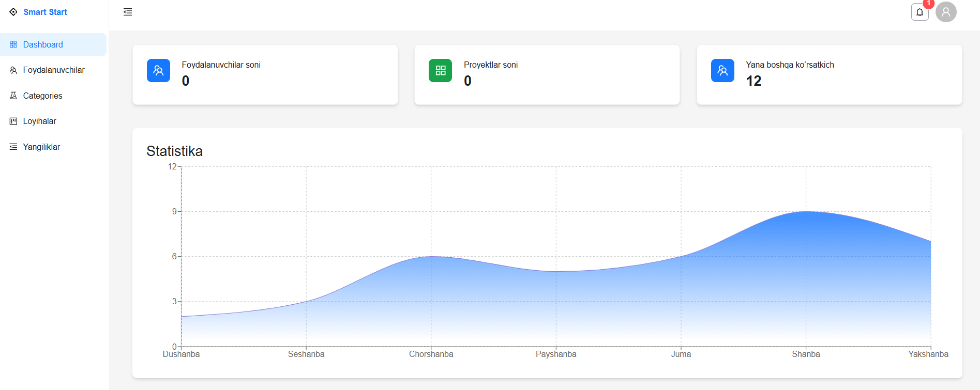Image resolution: width=980 pixels, height=390 pixels.
Task: Click the Foydalanuvchilar users icon in sidebar
Action: pyautogui.click(x=13, y=70)
